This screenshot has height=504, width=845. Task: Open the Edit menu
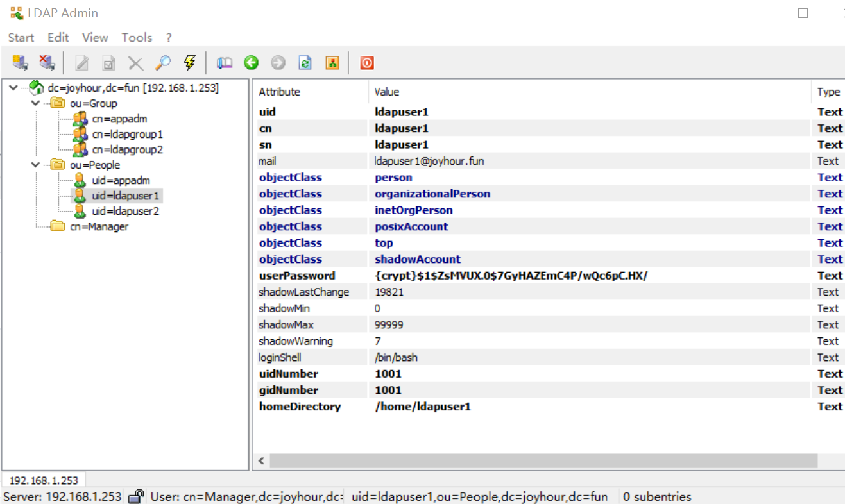(58, 38)
